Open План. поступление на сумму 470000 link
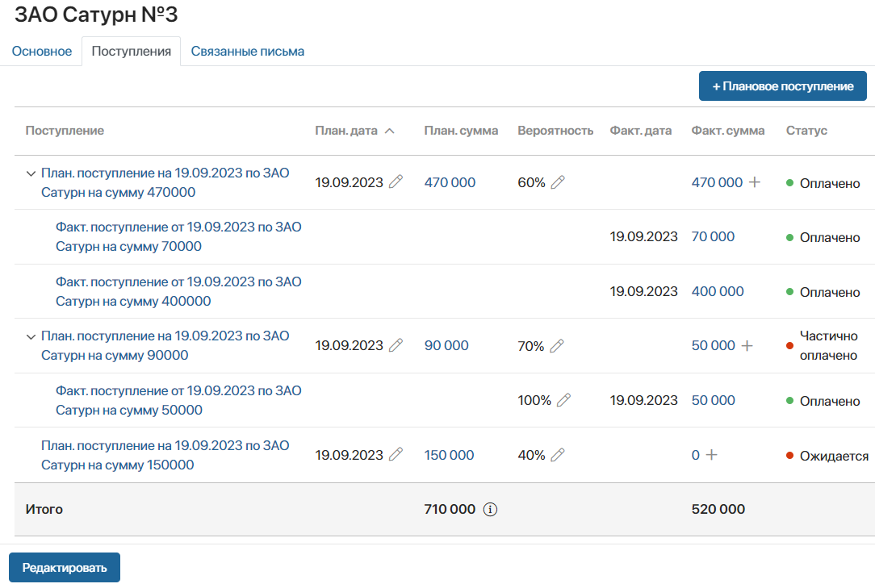 pyautogui.click(x=165, y=182)
